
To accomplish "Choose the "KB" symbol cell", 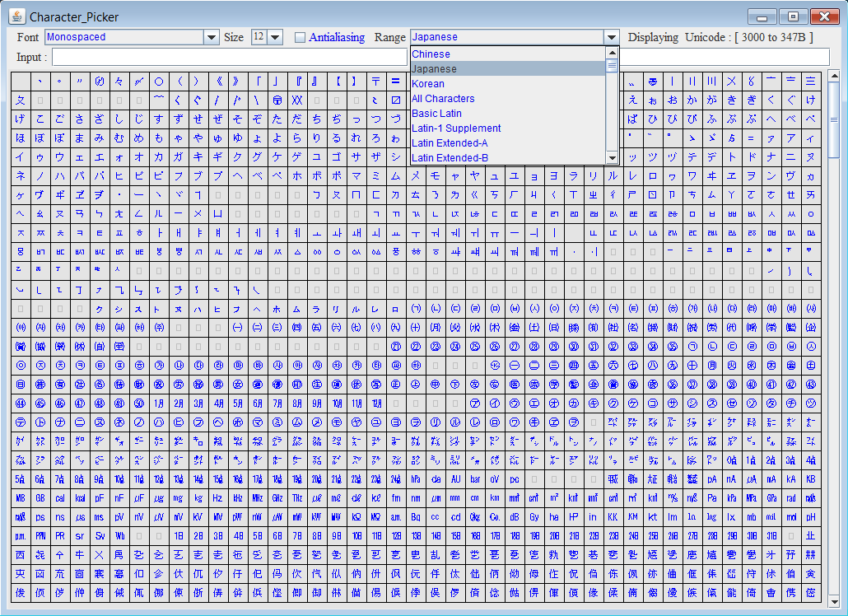I will click(x=811, y=478).
